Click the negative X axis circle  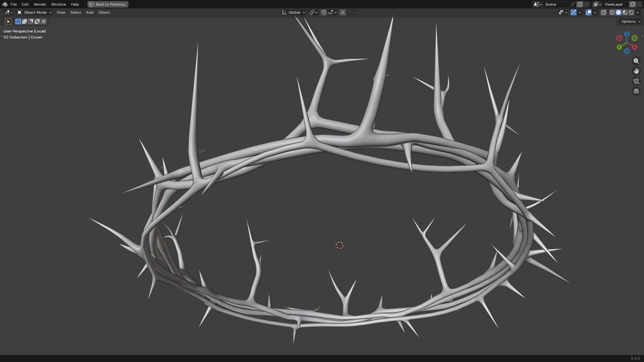click(x=619, y=38)
